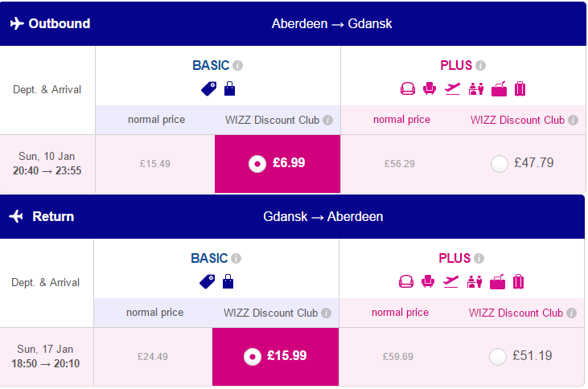Select outbound BASIC £6.99 discount fare
The width and height of the screenshot is (588, 389).
257,163
